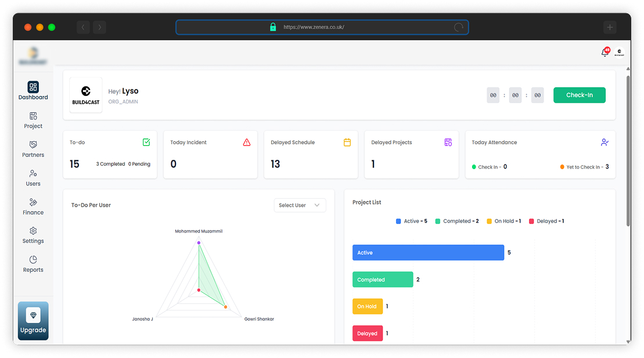Open the Users sidebar icon
This screenshot has height=358, width=644.
tap(33, 173)
